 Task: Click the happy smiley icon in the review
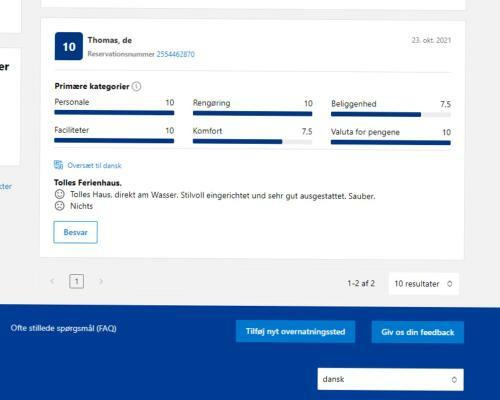[59, 194]
